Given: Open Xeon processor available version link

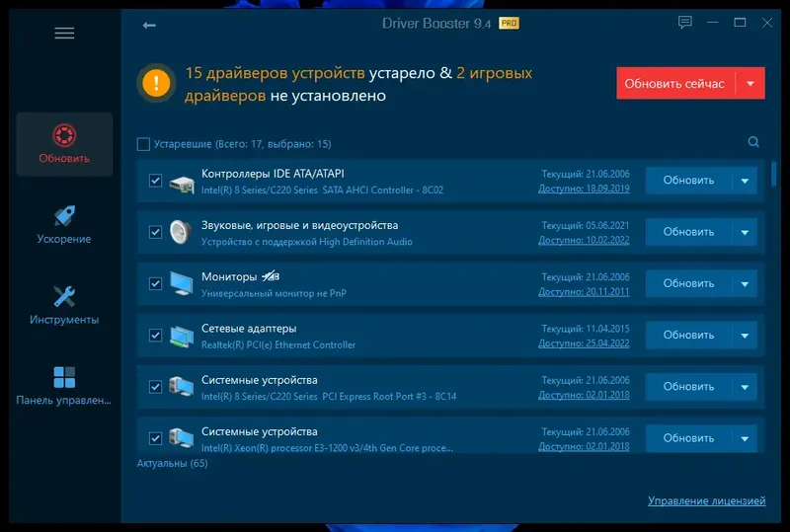Looking at the screenshot, I should pos(584,446).
